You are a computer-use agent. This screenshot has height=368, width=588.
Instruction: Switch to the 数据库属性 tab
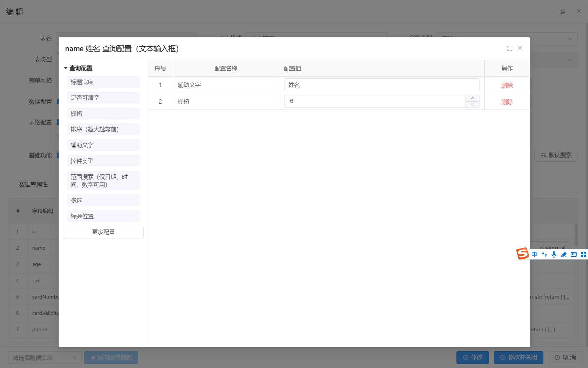pos(33,184)
